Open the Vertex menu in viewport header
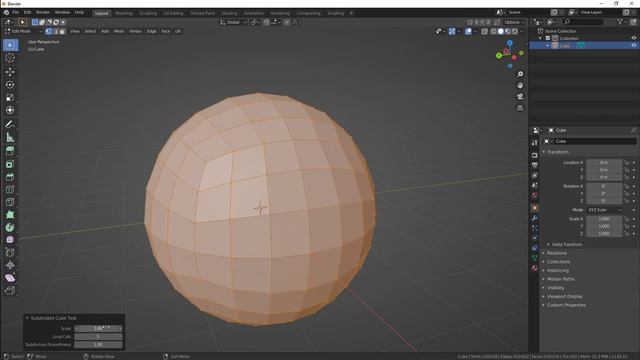The width and height of the screenshot is (640, 360). tap(135, 31)
